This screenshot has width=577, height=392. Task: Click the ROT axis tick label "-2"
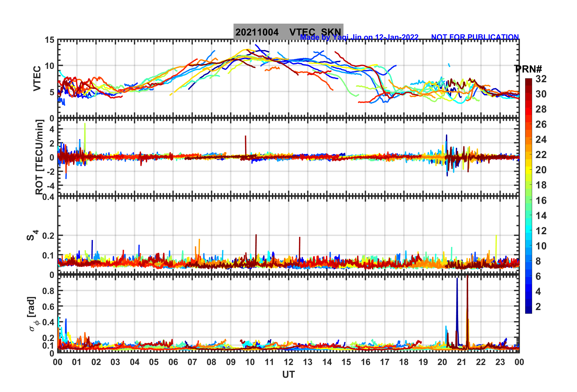51,171
